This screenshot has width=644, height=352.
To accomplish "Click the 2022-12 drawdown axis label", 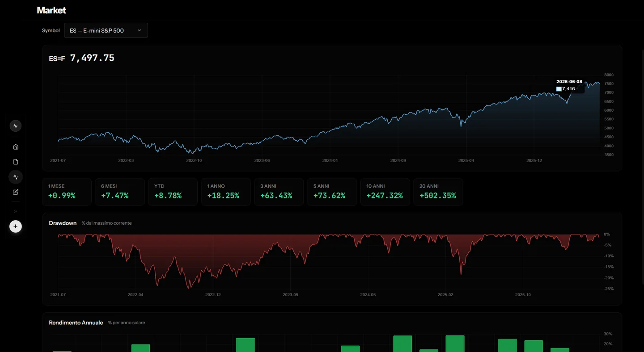I will click(x=213, y=295).
